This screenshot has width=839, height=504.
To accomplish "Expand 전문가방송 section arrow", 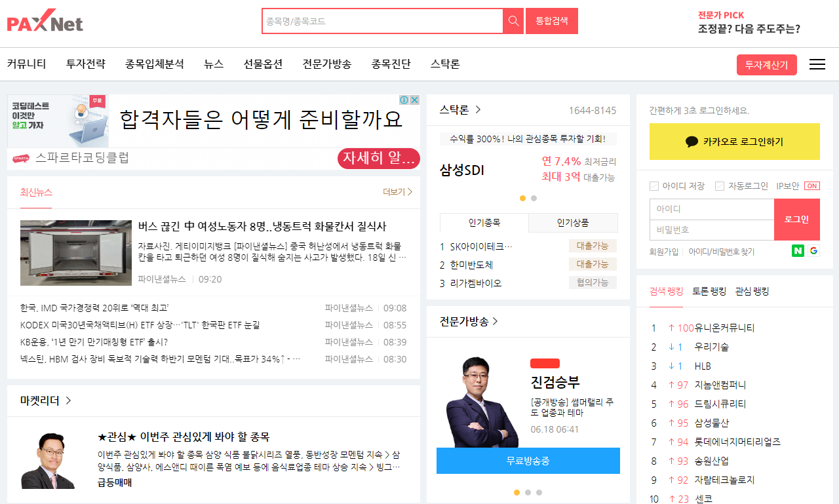I will coord(496,321).
